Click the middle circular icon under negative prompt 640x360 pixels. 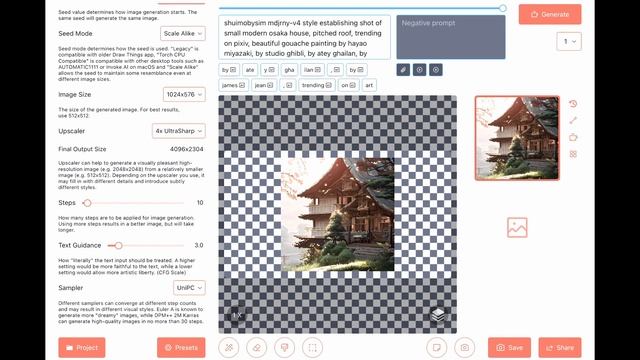[x=419, y=70]
